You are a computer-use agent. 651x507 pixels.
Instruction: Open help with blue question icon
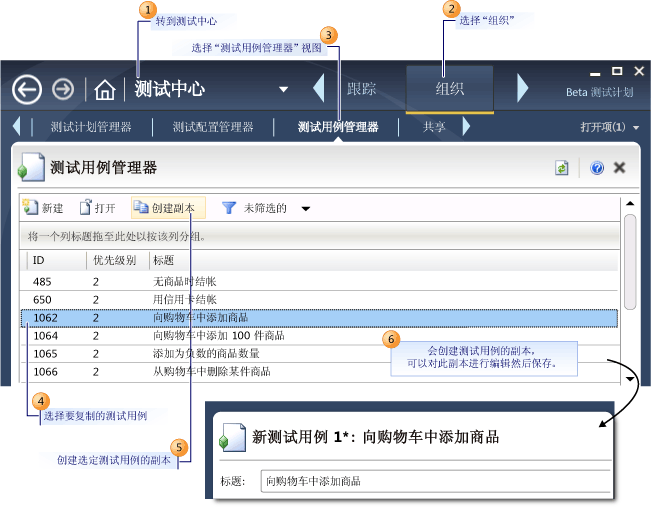(597, 168)
